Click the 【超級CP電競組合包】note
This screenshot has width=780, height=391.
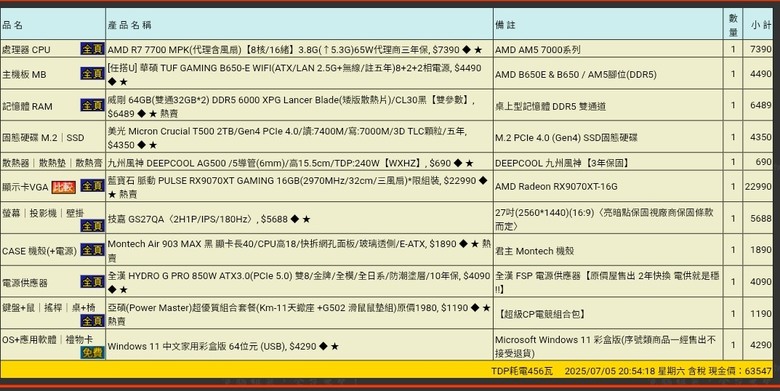(542, 314)
